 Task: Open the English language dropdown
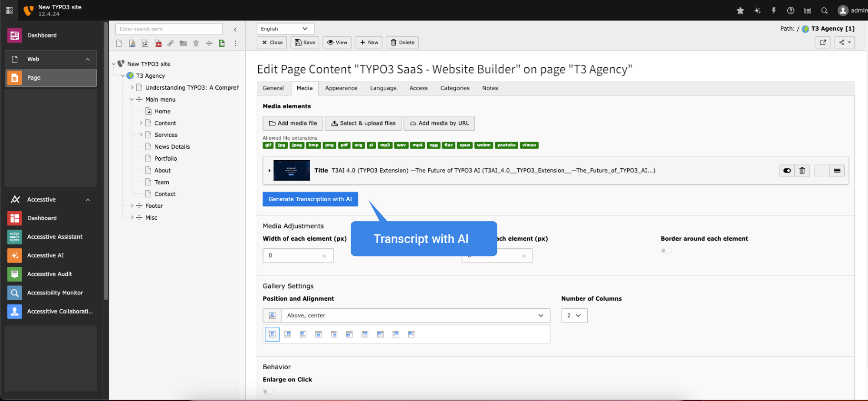pyautogui.click(x=285, y=29)
